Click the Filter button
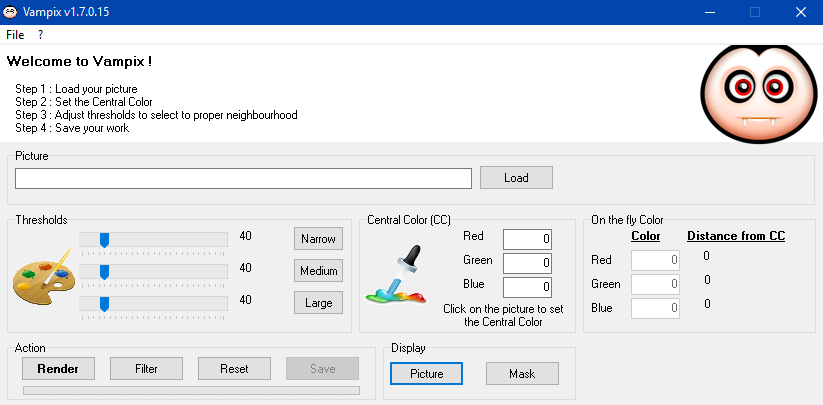 click(x=146, y=369)
